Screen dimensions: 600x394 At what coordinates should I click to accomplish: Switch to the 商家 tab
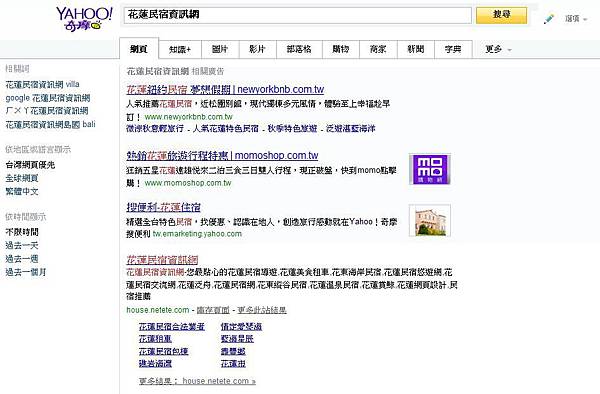(378, 49)
